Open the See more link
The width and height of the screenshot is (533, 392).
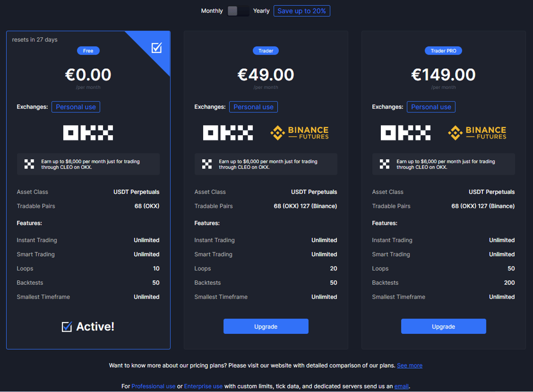409,365
